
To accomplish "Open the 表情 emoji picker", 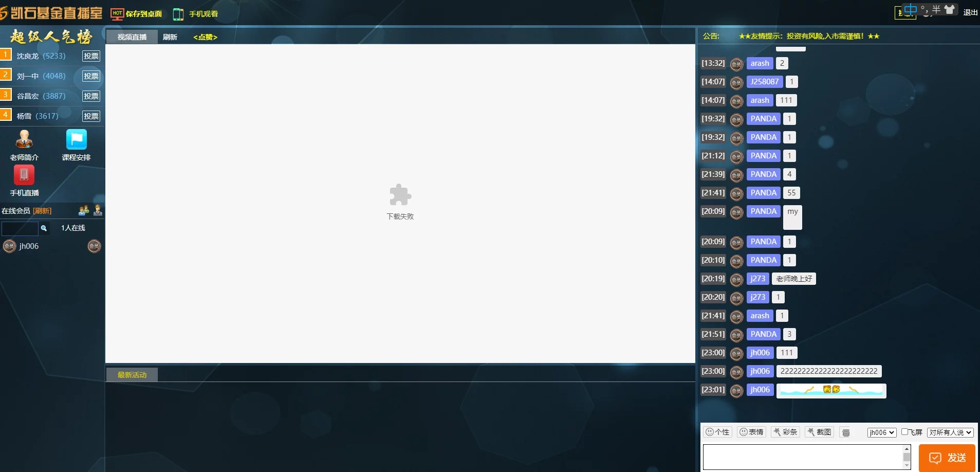I will (751, 432).
